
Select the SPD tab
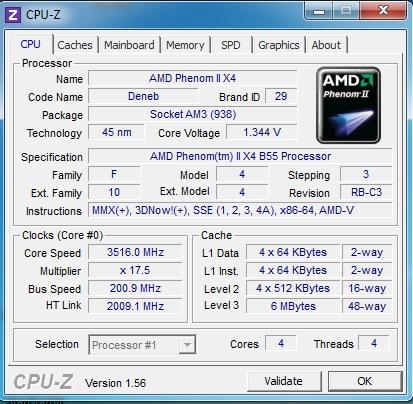click(231, 45)
